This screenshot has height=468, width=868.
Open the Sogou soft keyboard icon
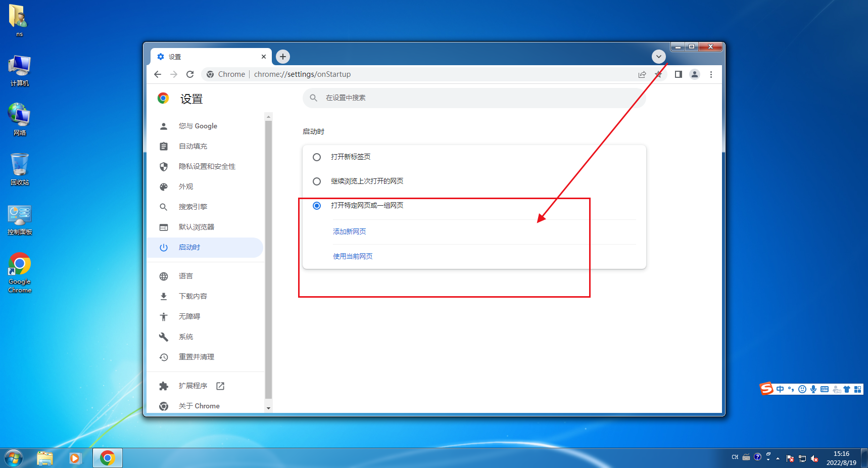pyautogui.click(x=825, y=389)
